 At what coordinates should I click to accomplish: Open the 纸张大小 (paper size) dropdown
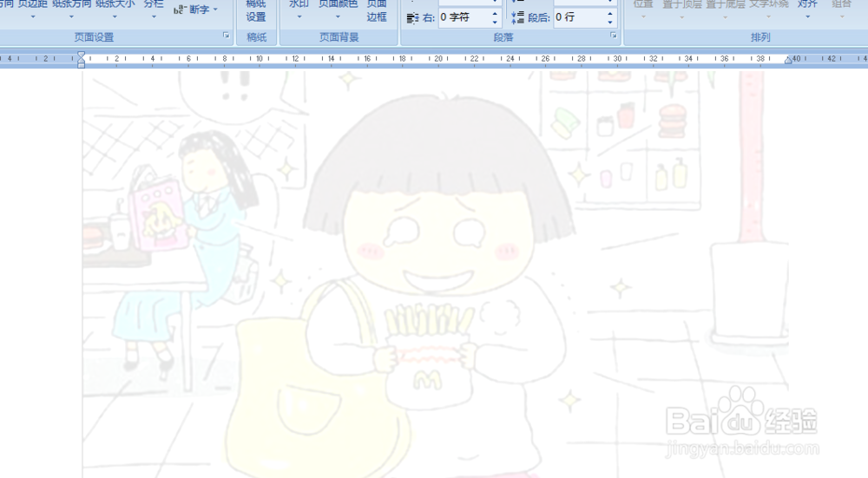pos(115,10)
